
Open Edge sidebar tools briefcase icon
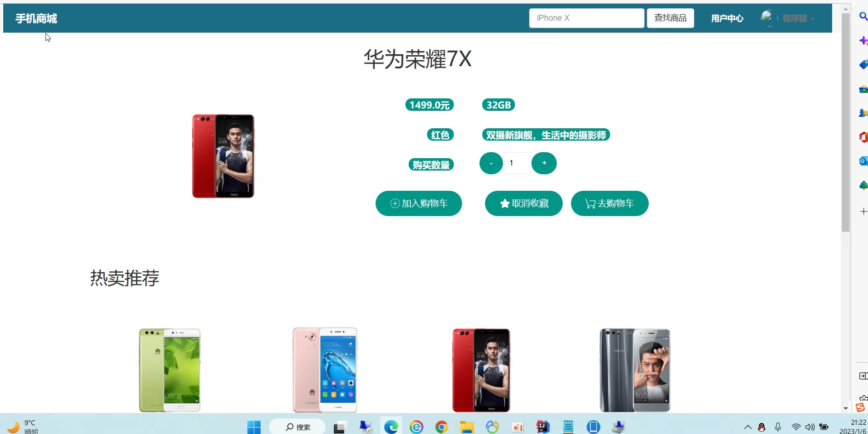(863, 89)
